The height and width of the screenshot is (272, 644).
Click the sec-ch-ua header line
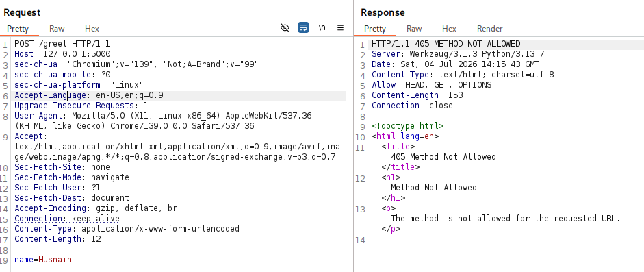pos(136,64)
